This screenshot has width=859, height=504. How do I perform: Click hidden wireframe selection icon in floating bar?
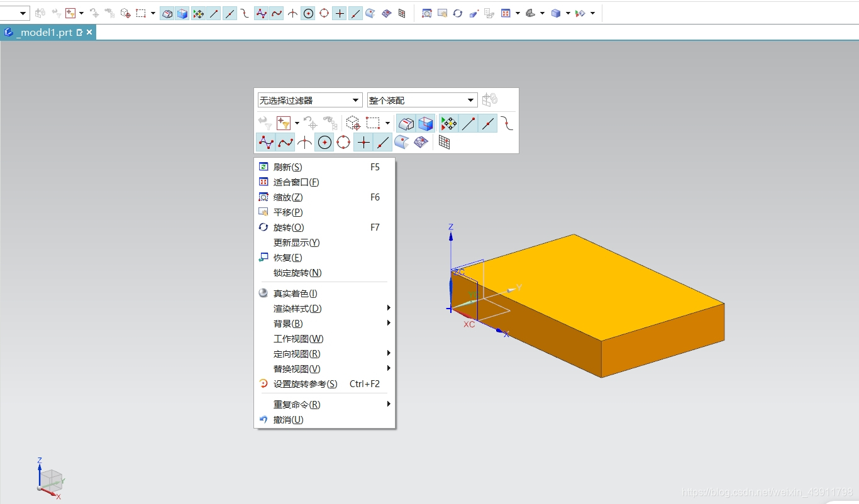coord(406,123)
